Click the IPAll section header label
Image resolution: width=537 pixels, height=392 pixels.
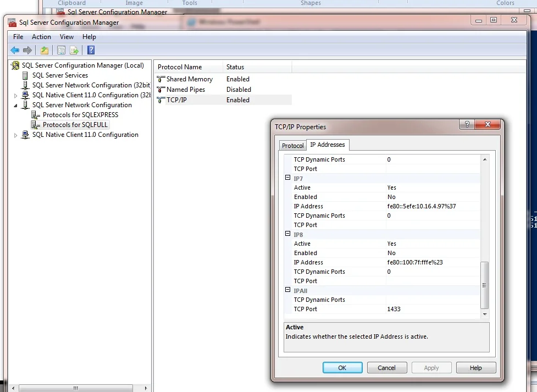point(300,291)
